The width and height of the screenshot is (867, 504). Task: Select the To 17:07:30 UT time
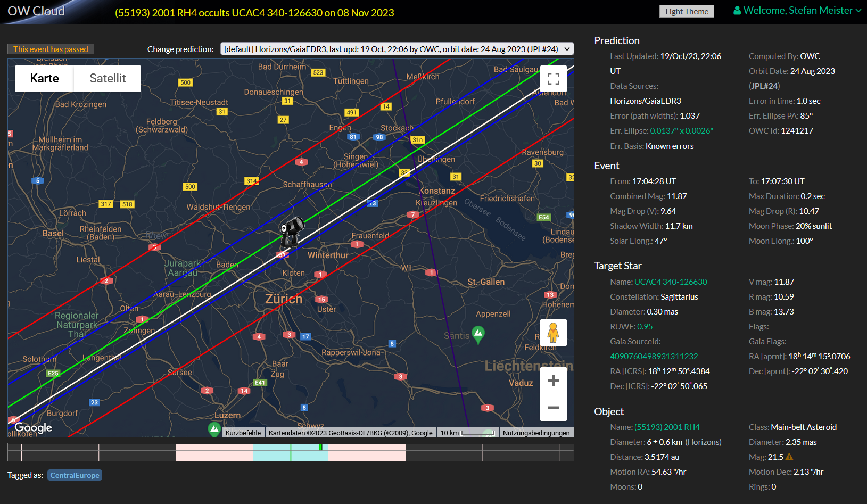click(783, 181)
